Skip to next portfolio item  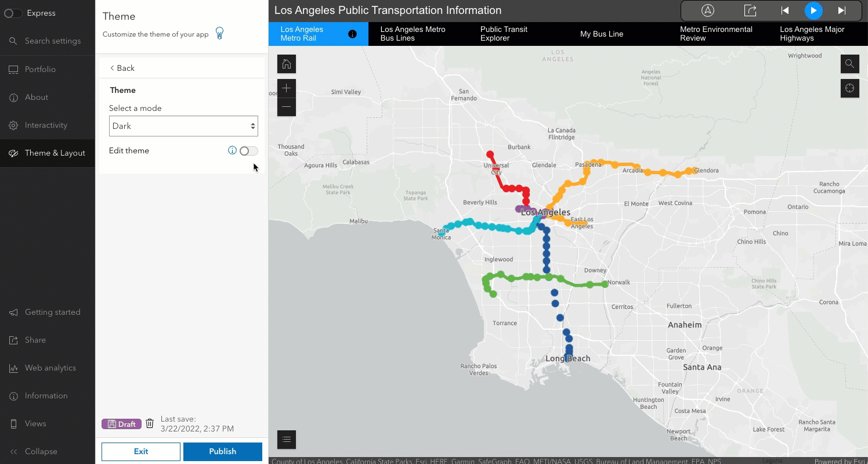pos(842,10)
